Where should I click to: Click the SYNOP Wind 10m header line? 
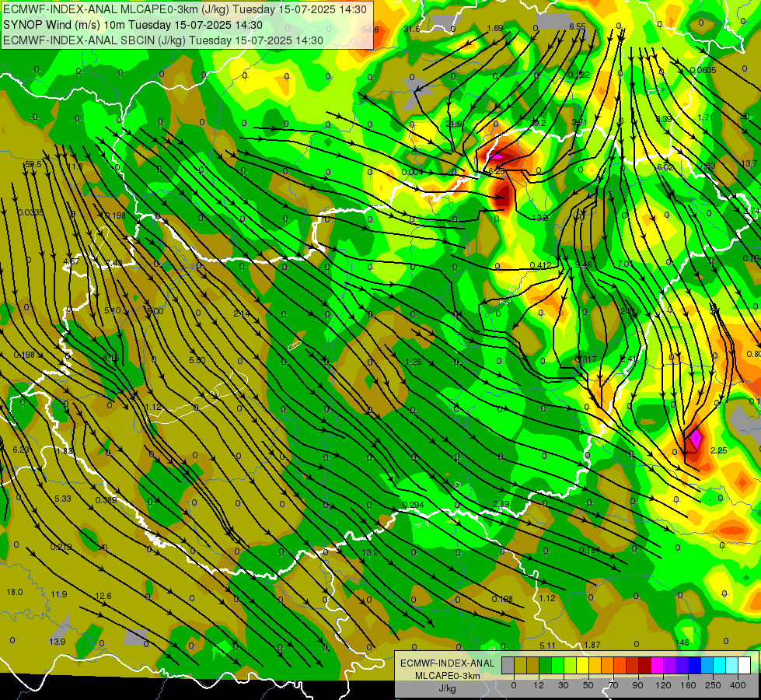point(132,25)
